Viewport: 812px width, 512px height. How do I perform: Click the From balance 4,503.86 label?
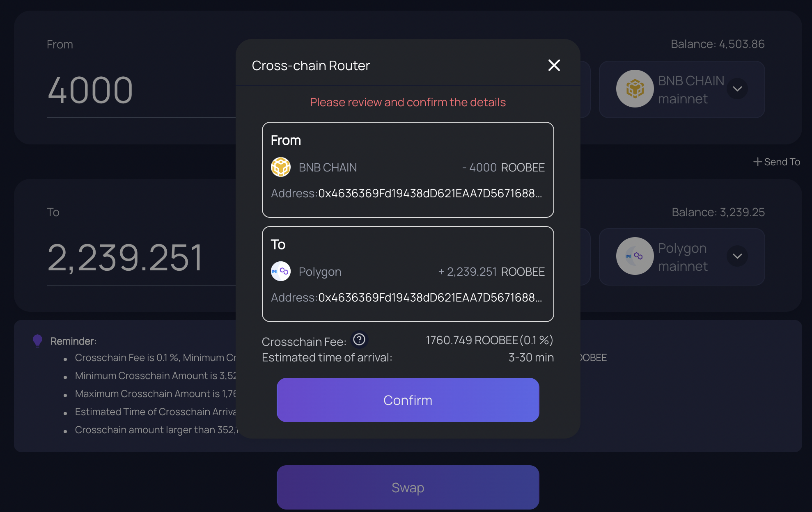tap(718, 44)
